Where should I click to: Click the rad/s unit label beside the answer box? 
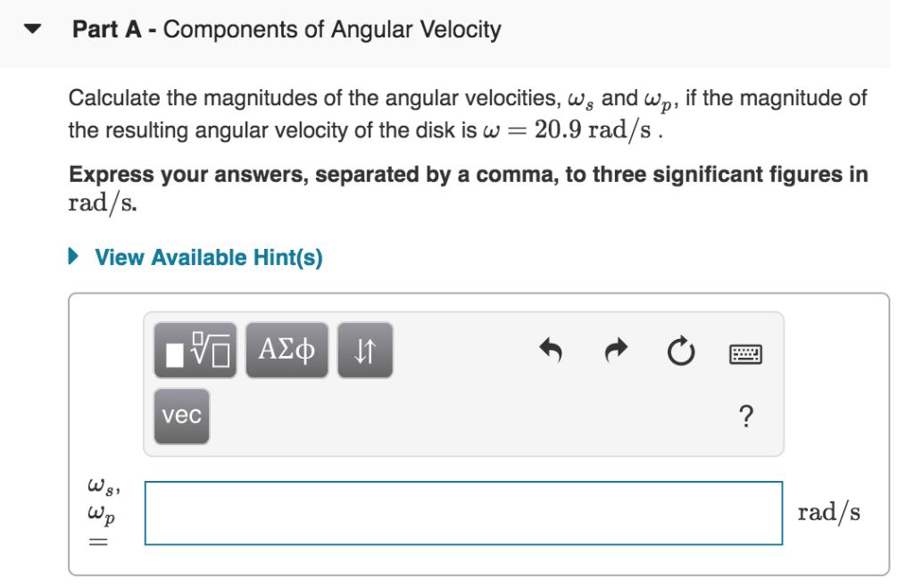[x=829, y=512]
